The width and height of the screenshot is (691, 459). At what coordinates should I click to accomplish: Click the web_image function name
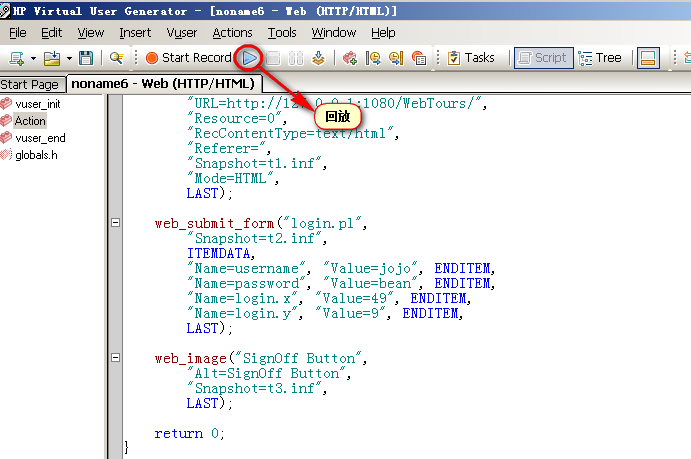click(x=190, y=358)
